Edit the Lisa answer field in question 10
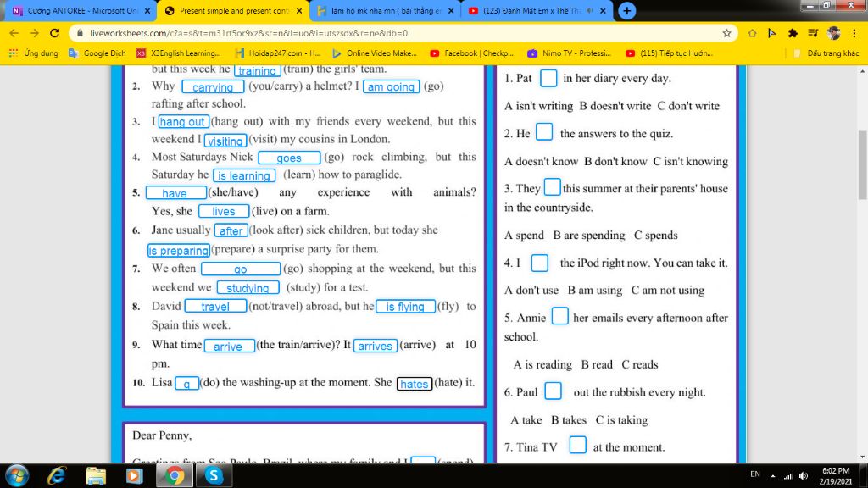 point(187,384)
